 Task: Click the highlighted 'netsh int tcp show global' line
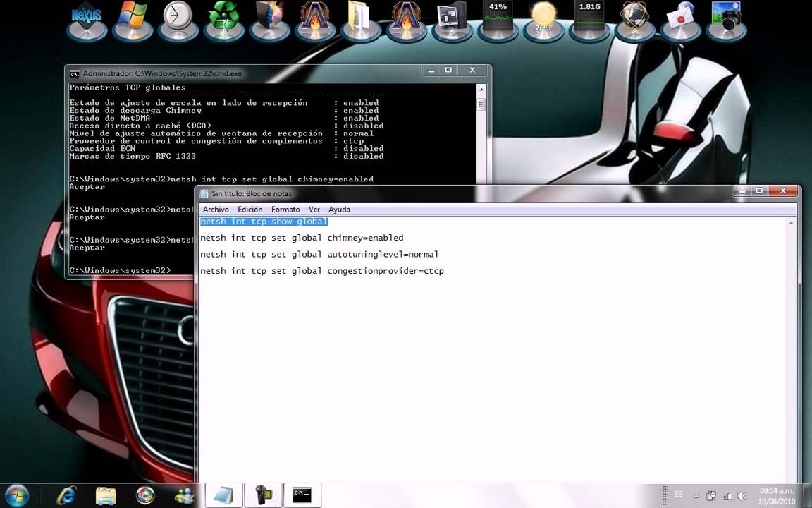pos(264,222)
